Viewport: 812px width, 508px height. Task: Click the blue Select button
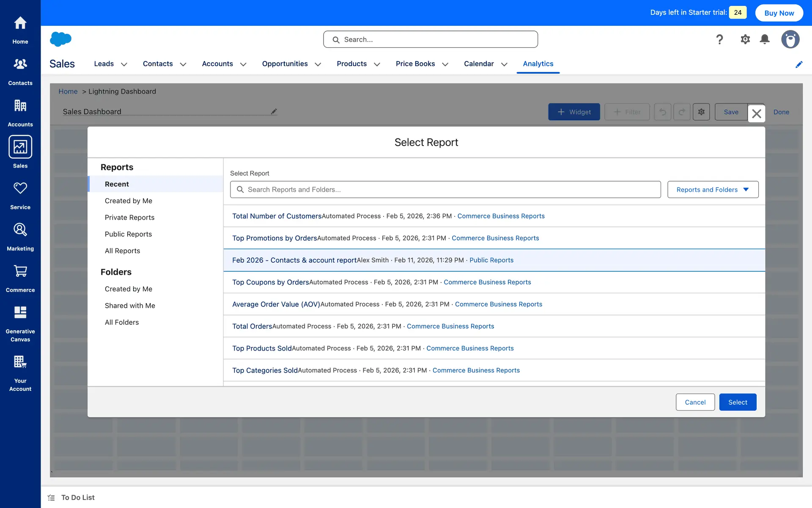(x=737, y=402)
